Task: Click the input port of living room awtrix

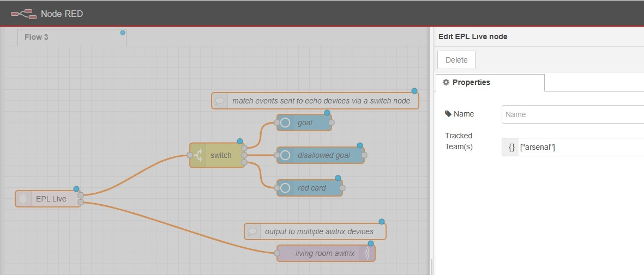Action: coord(277,253)
